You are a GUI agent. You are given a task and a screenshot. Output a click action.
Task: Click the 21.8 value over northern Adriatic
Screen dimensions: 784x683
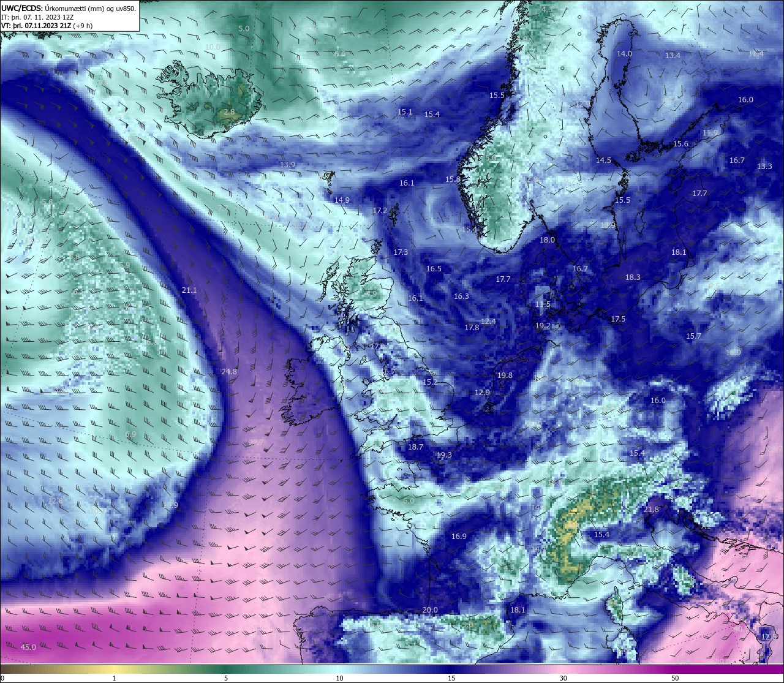click(651, 509)
